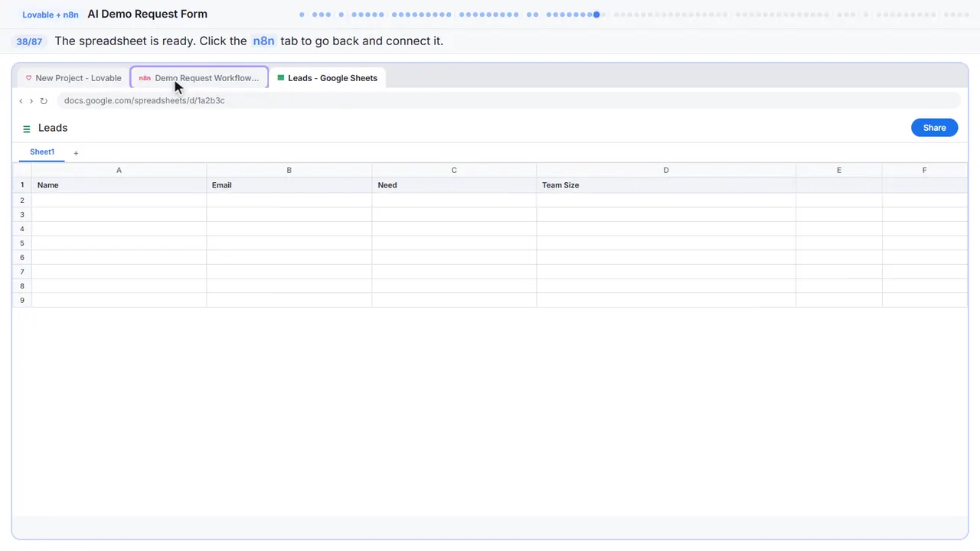Select column C header

454,170
